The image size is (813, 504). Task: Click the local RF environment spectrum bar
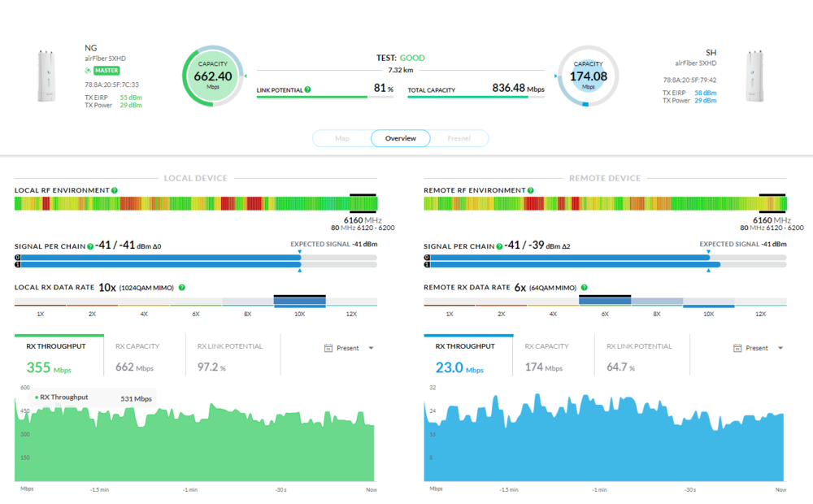click(195, 203)
